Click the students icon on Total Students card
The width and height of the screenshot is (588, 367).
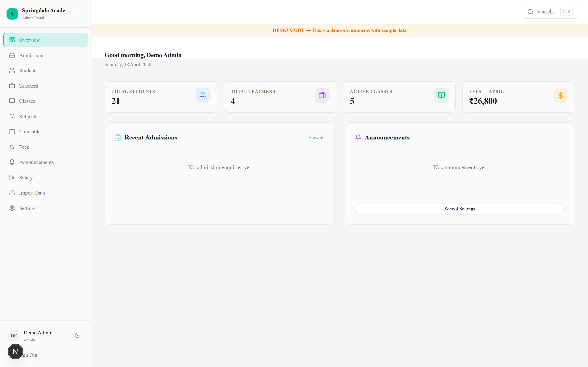[x=203, y=95]
